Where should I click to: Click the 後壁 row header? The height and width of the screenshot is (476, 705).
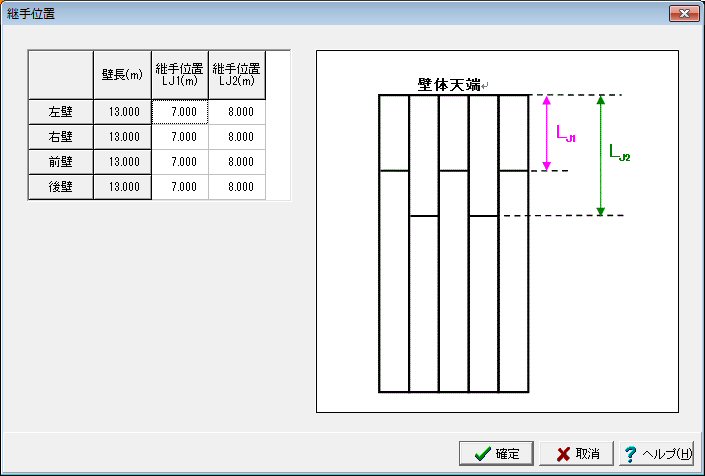tap(61, 187)
